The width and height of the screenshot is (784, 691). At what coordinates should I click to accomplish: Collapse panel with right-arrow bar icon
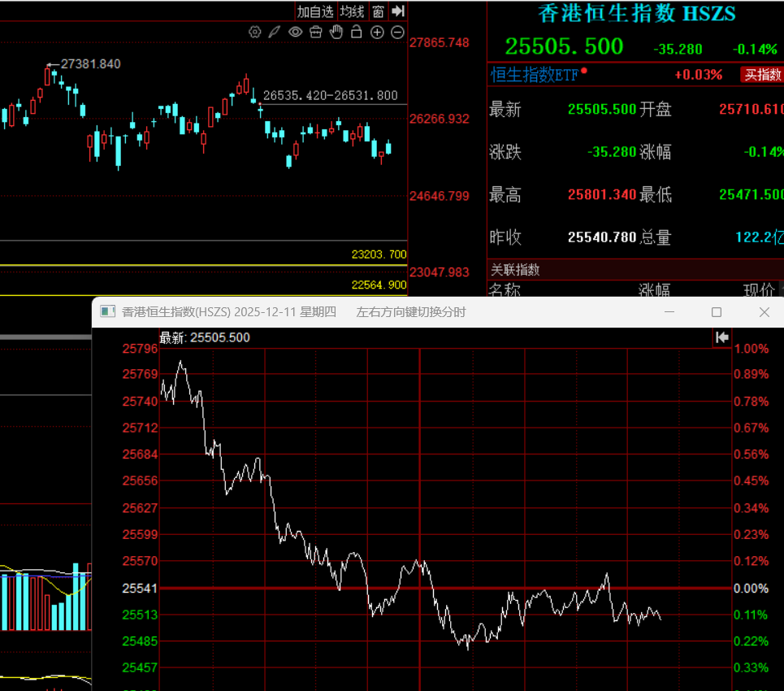[x=398, y=11]
